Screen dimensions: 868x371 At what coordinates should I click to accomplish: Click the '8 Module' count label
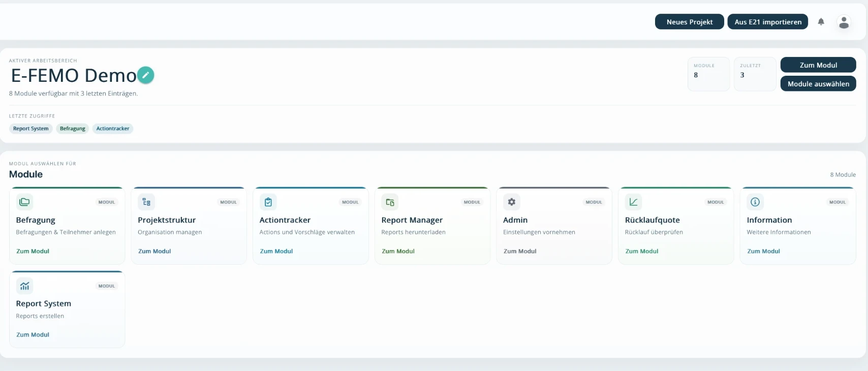843,175
